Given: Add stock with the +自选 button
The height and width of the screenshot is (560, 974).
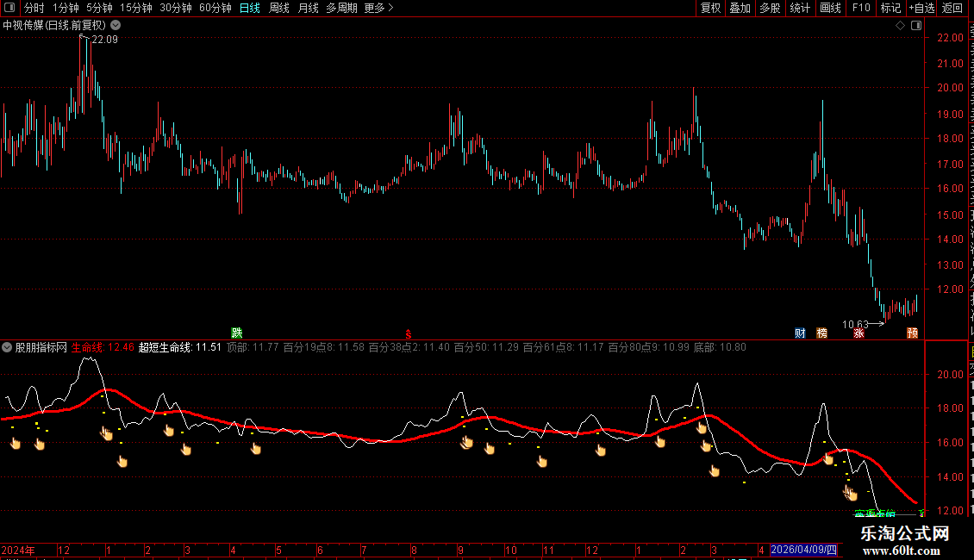Looking at the screenshot, I should [921, 8].
